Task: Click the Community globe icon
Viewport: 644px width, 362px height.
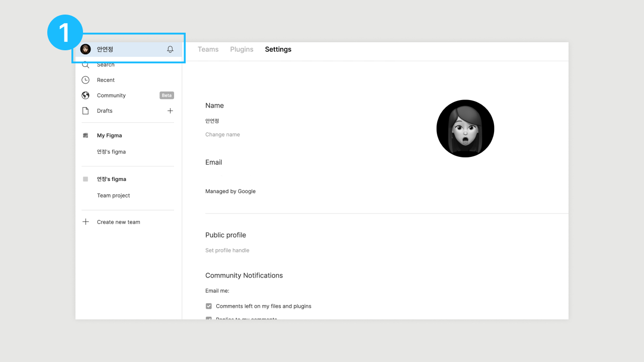Action: pyautogui.click(x=86, y=96)
